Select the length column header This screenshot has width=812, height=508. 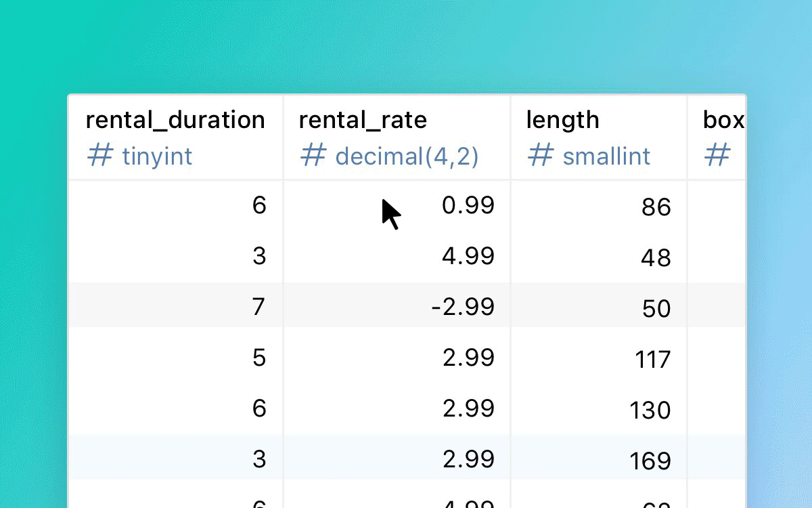600,138
